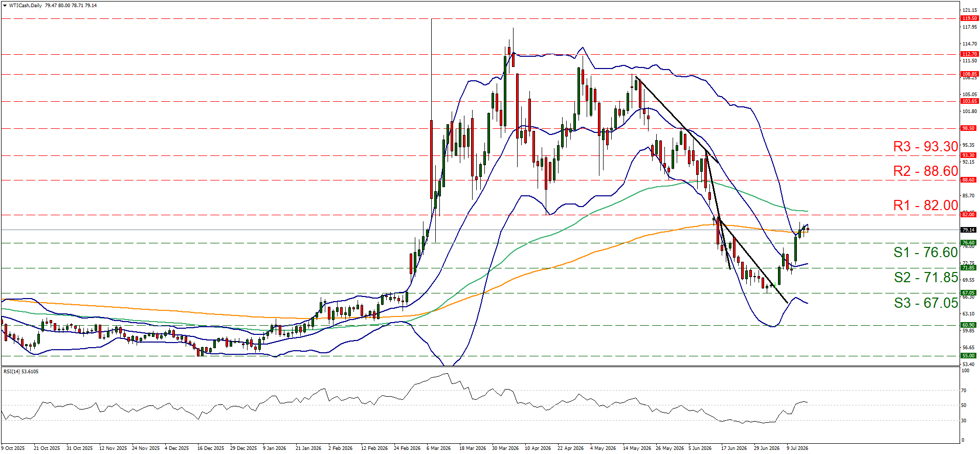Select the RSI(14) 53.6105 indicator label
Viewport: 980px width, 454px height.
(x=21, y=371)
